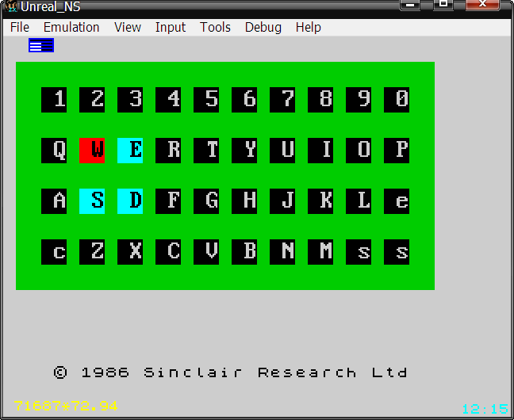Viewport: 514px width, 420px height.
Task: Open the Input menu
Action: (171, 27)
